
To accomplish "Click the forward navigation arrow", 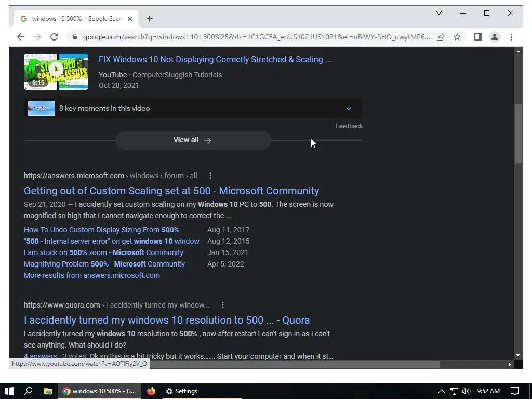I will click(x=37, y=37).
